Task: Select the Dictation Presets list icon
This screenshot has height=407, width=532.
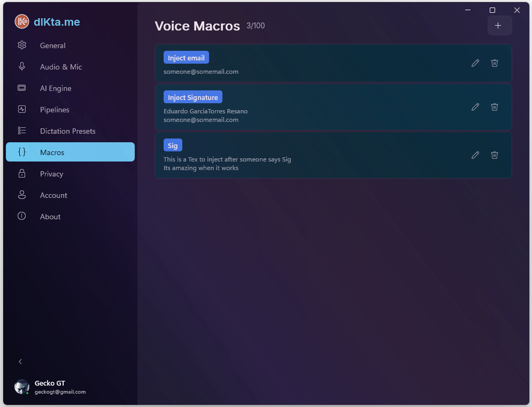Action: click(21, 131)
